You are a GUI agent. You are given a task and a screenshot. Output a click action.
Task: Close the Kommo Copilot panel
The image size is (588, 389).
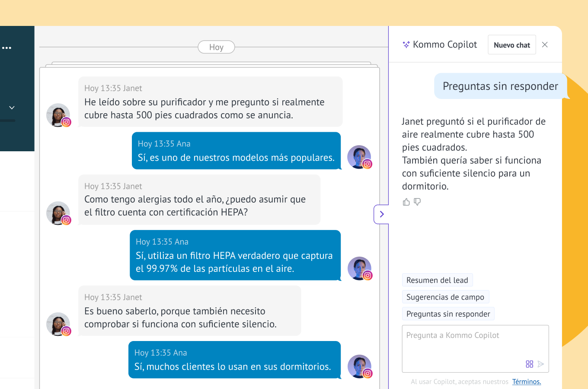545,45
